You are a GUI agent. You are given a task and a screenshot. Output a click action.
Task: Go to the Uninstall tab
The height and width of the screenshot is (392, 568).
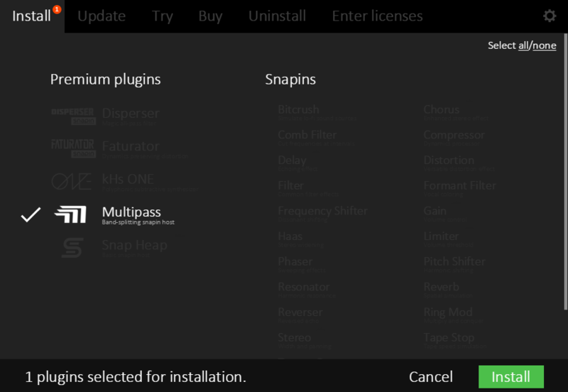[x=277, y=16]
